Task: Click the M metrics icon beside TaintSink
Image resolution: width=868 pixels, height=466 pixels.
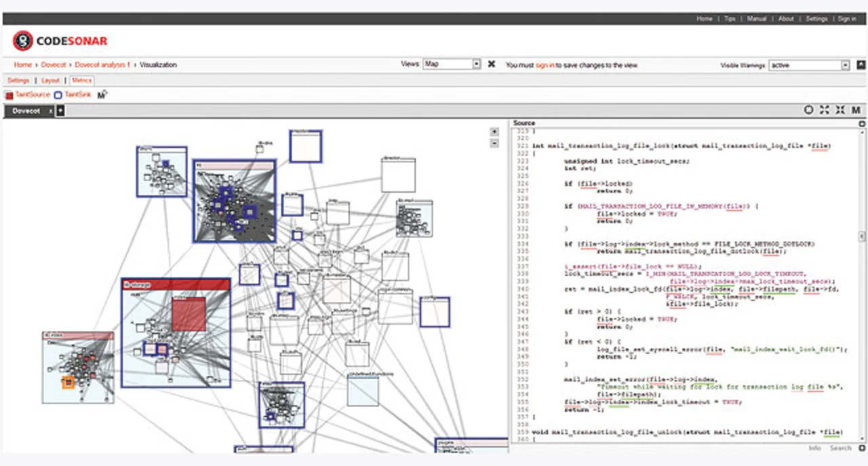Action: [102, 95]
